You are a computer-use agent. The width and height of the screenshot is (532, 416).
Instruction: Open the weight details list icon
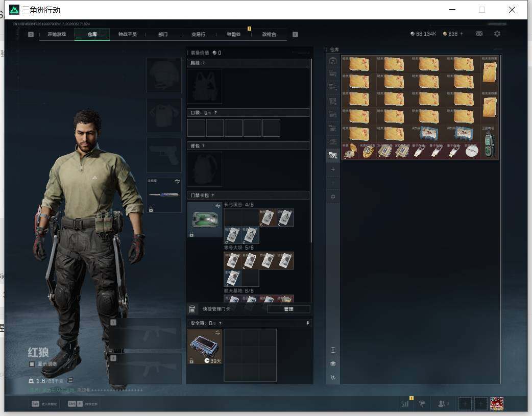tap(70, 380)
